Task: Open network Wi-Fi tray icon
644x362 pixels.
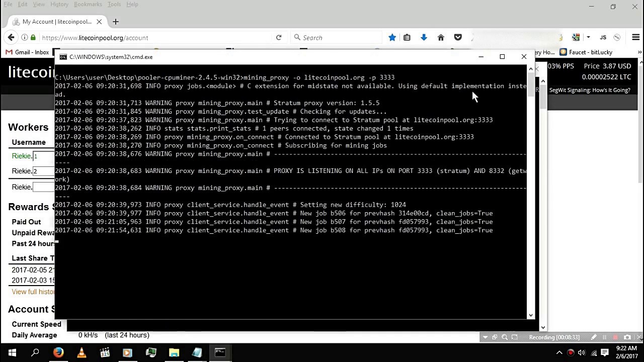Action: pos(594,352)
